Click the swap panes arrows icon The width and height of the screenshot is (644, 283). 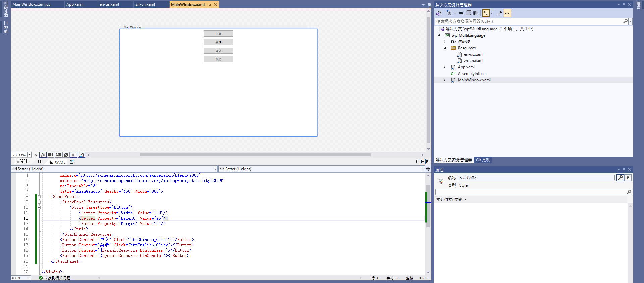pos(39,162)
